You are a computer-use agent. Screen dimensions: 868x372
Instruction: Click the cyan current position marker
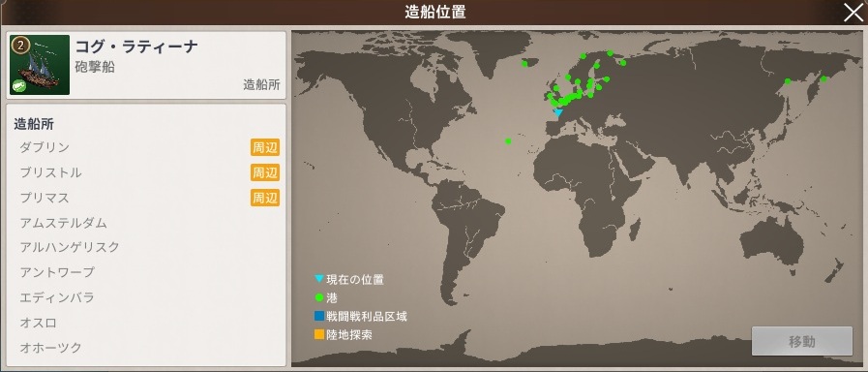[558, 113]
